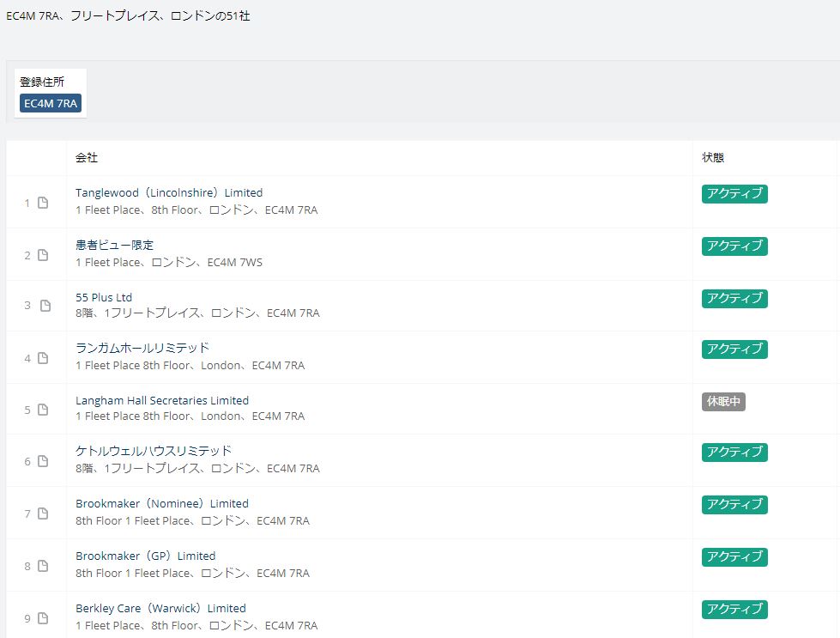Click the 登録住所 label
The image size is (840, 638).
coord(42,82)
